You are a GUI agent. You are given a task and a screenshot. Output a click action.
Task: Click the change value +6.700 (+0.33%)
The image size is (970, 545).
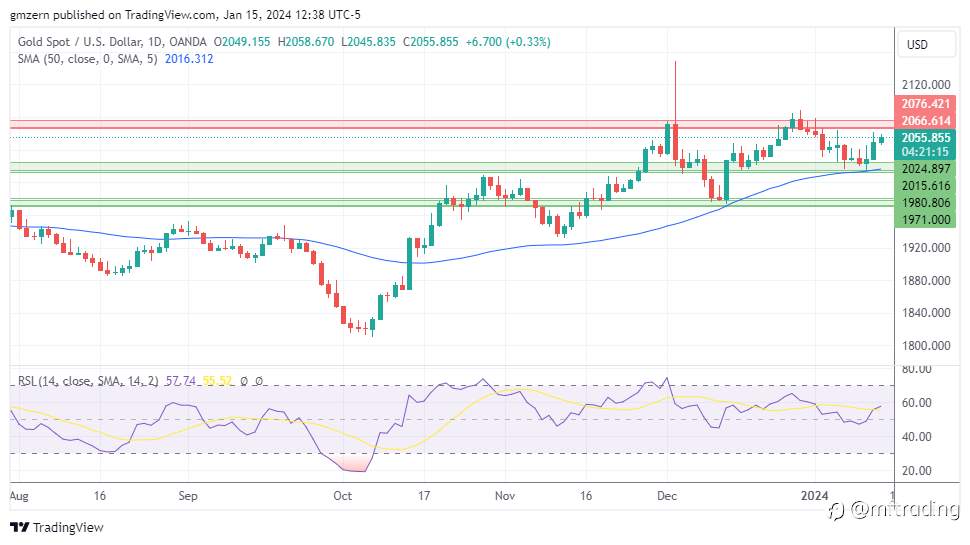click(x=508, y=41)
